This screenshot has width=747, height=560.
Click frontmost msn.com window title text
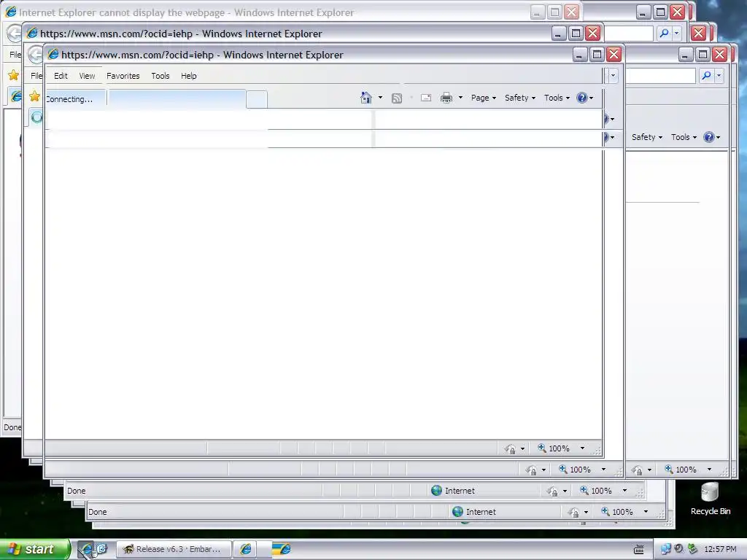[x=202, y=55]
